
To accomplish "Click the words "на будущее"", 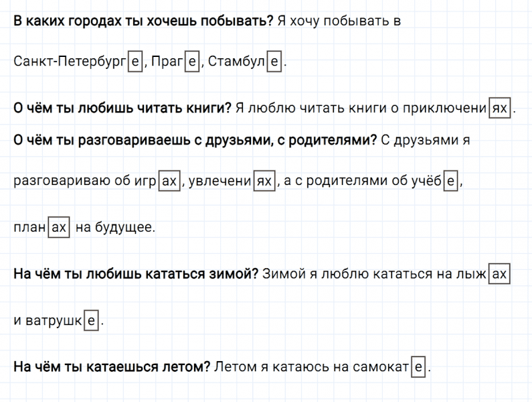I will click(115, 227).
